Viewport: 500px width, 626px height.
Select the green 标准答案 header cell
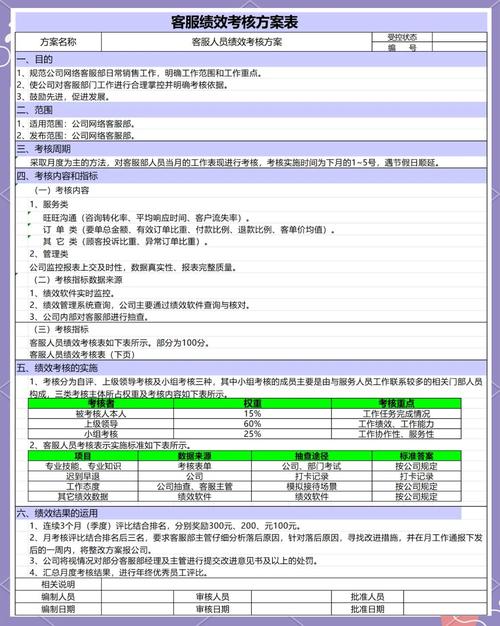coord(417,456)
